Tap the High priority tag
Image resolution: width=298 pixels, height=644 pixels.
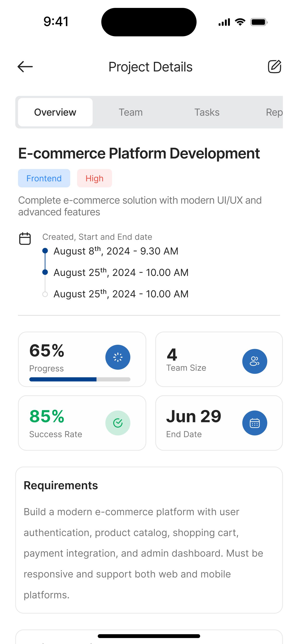pyautogui.click(x=94, y=178)
